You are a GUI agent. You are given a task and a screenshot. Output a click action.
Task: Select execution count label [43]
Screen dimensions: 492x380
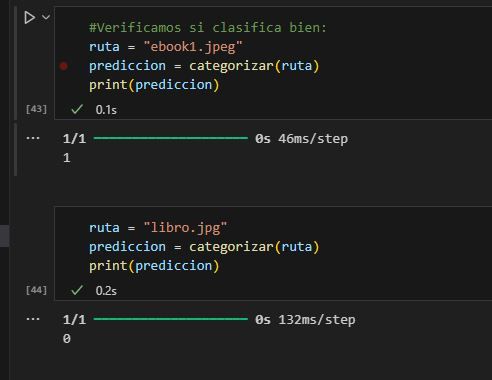36,109
